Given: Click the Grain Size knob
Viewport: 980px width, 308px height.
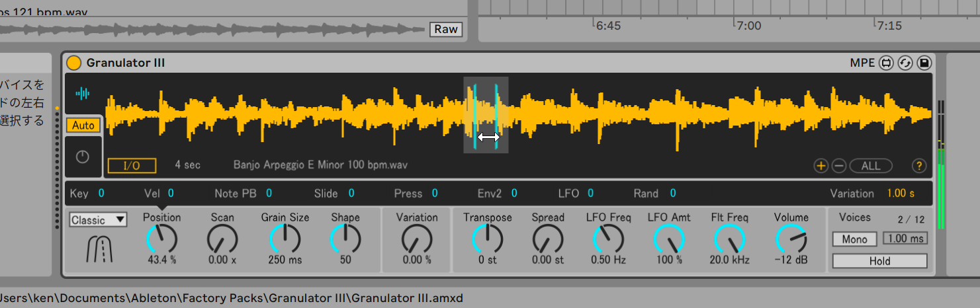Looking at the screenshot, I should tap(285, 239).
